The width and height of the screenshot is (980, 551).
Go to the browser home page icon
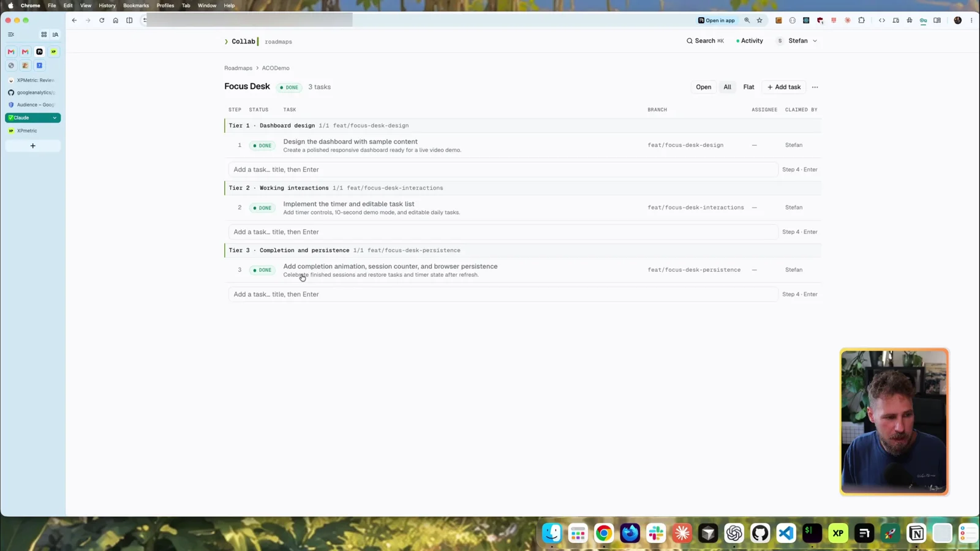pyautogui.click(x=115, y=20)
